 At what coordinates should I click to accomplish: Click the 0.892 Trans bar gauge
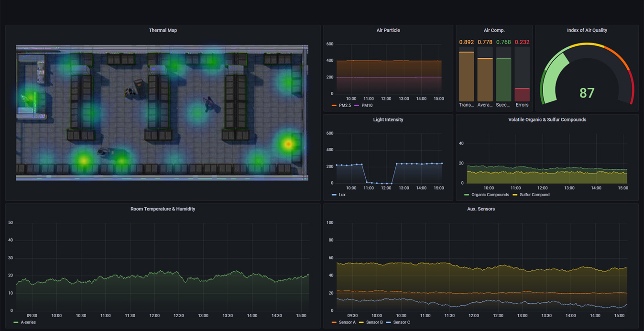[466, 77]
